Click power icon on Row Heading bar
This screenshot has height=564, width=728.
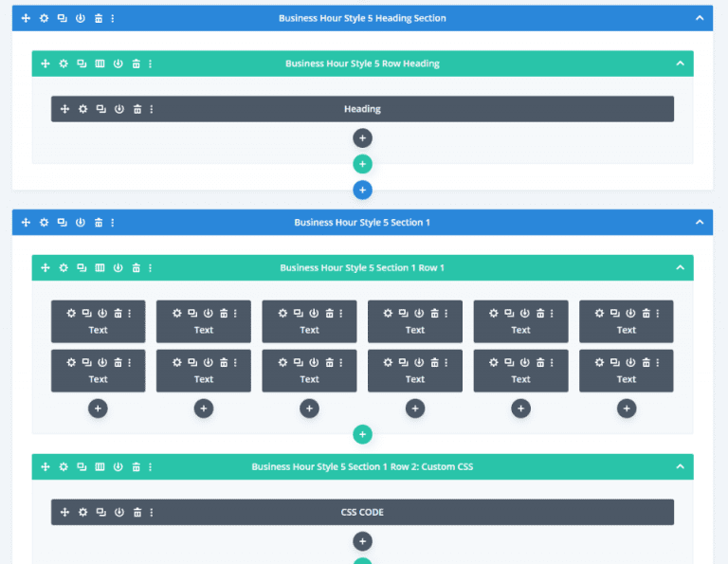[118, 64]
